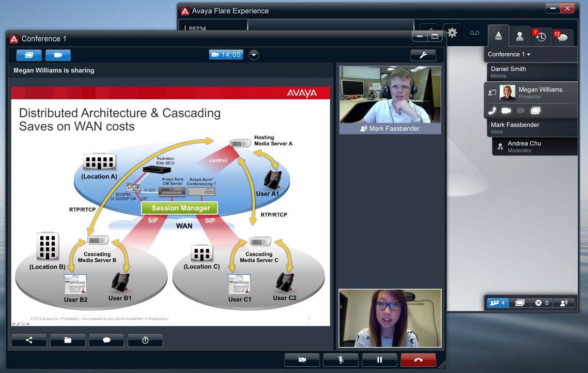Select Mark Fassbender's video feed
Image resolution: width=588 pixels, height=373 pixels.
(390, 100)
